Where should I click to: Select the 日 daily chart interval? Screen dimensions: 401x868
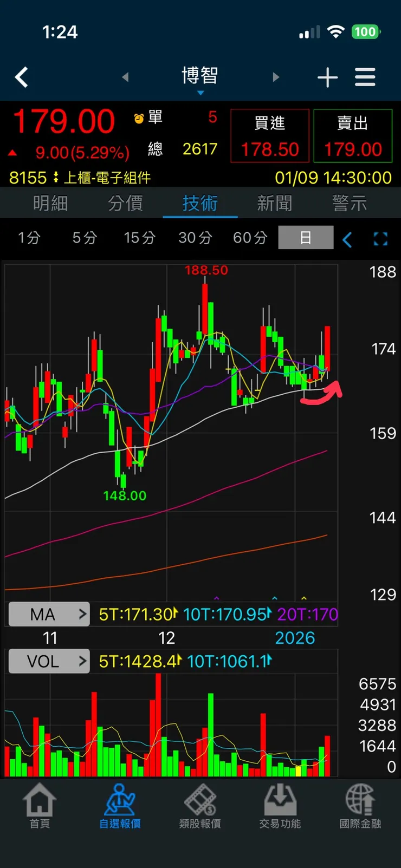click(x=306, y=238)
